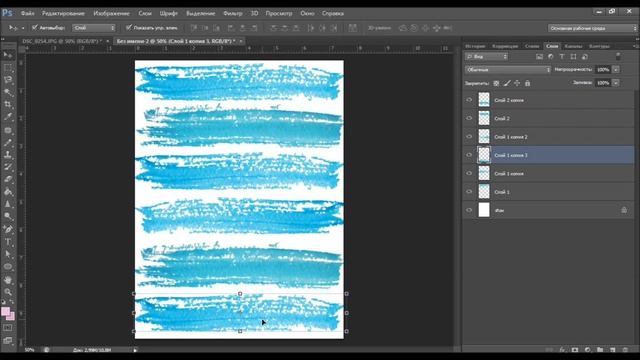Select the Lasso tool
This screenshot has width=640, height=360.
click(x=8, y=80)
